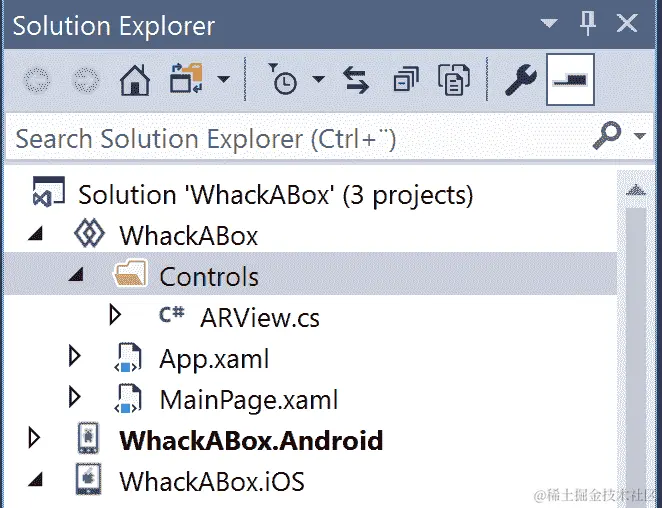Select the Controls folder
Screen dimensions: 662x508
point(209,277)
